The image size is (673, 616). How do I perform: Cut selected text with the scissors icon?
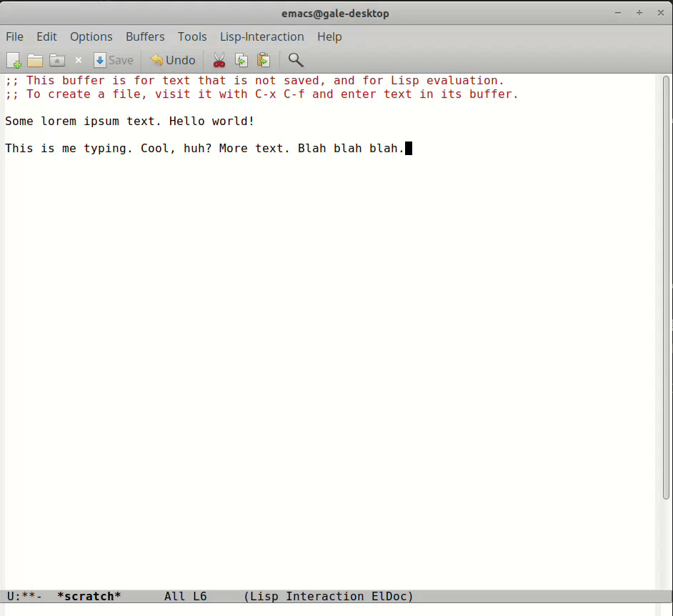[x=219, y=60]
